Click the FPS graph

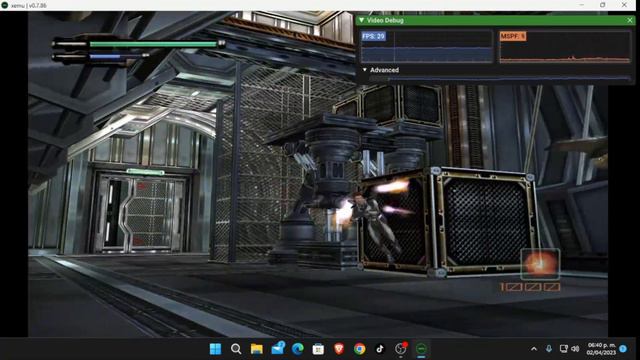coord(427,47)
